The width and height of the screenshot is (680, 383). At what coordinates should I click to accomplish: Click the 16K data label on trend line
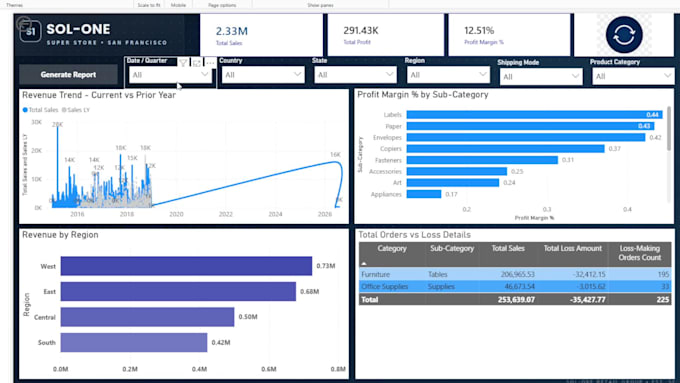[x=335, y=155]
